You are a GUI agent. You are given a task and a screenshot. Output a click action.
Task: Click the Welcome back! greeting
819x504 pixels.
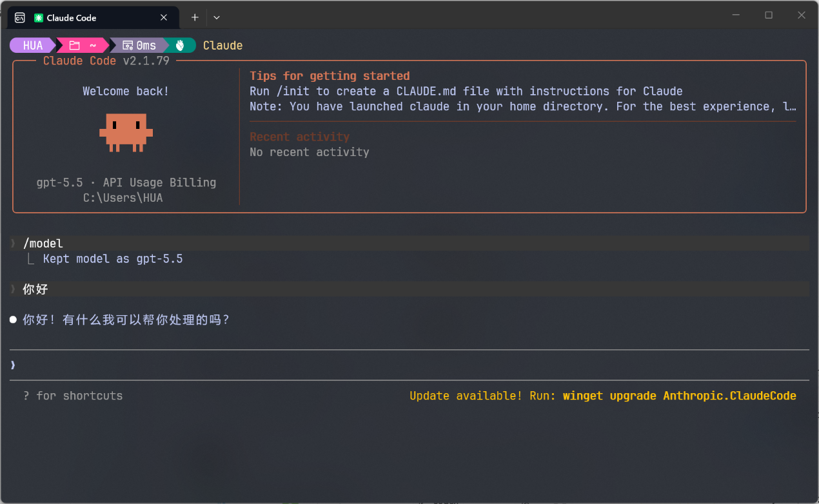click(x=126, y=92)
